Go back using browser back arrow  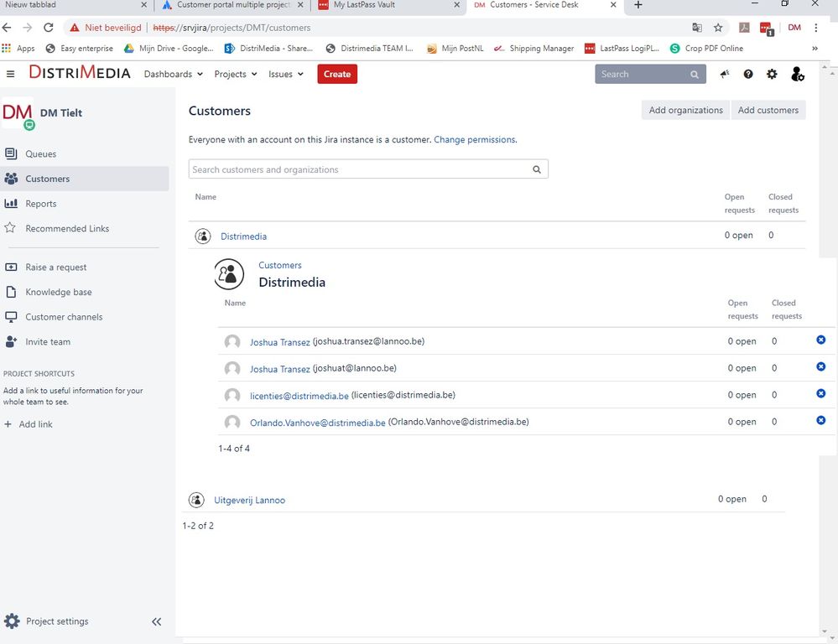[7, 28]
